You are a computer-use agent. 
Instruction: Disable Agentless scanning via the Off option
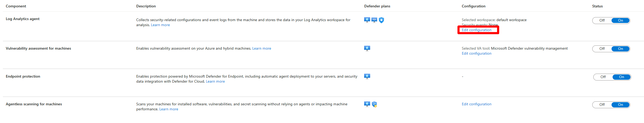pyautogui.click(x=602, y=105)
